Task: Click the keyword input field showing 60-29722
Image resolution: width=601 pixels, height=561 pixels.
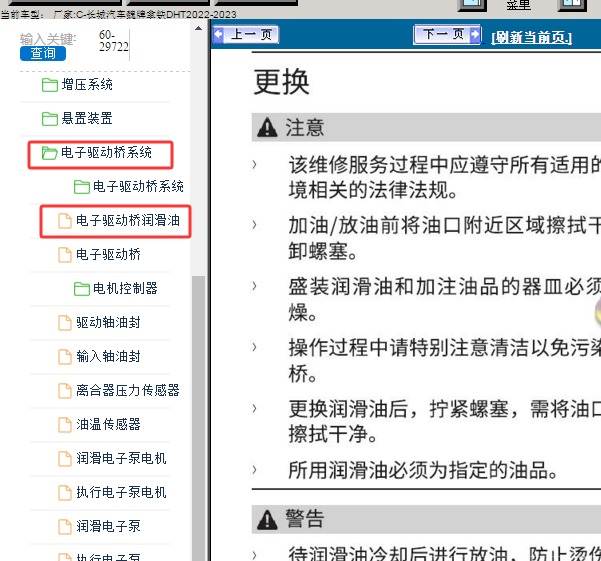Action: point(114,41)
